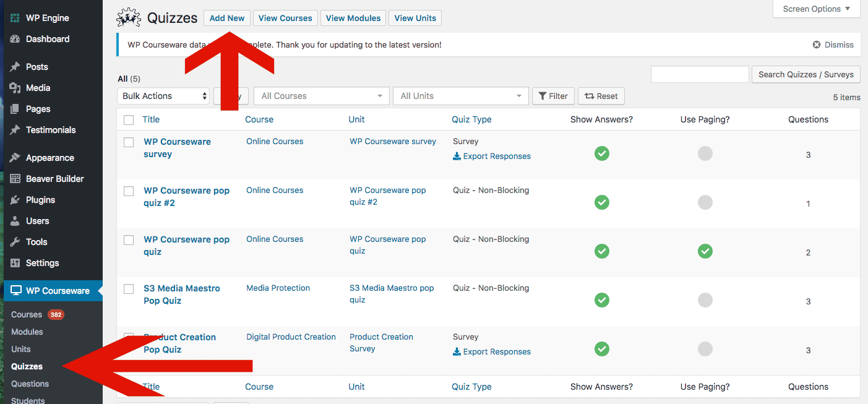The width and height of the screenshot is (868, 404).
Task: Open the Students submenu item
Action: [28, 400]
